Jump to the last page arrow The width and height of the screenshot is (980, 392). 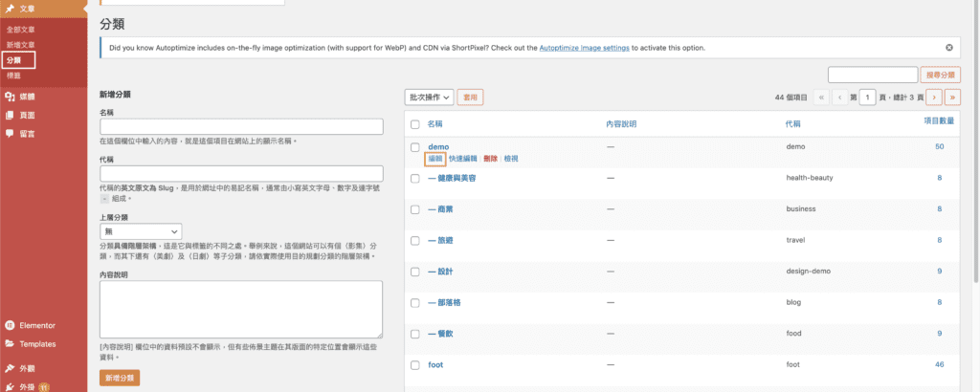(952, 98)
